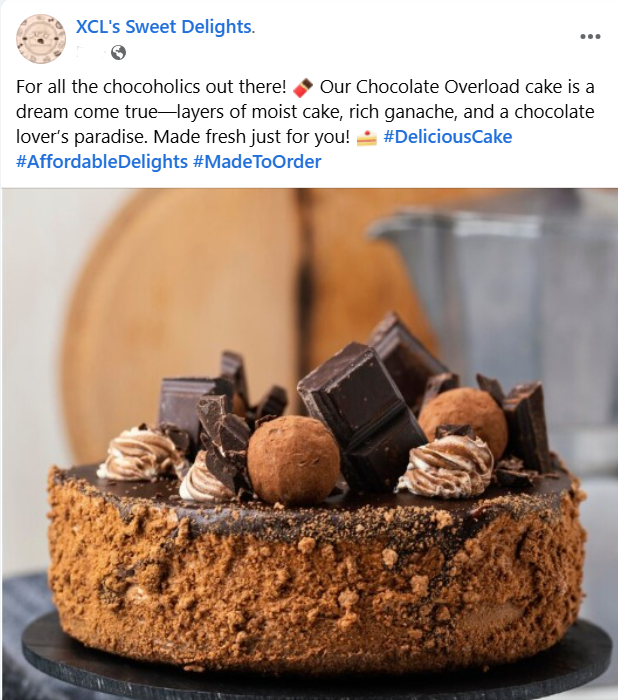This screenshot has width=618, height=700.
Task: Click the globe public audience icon
Action: point(118,53)
